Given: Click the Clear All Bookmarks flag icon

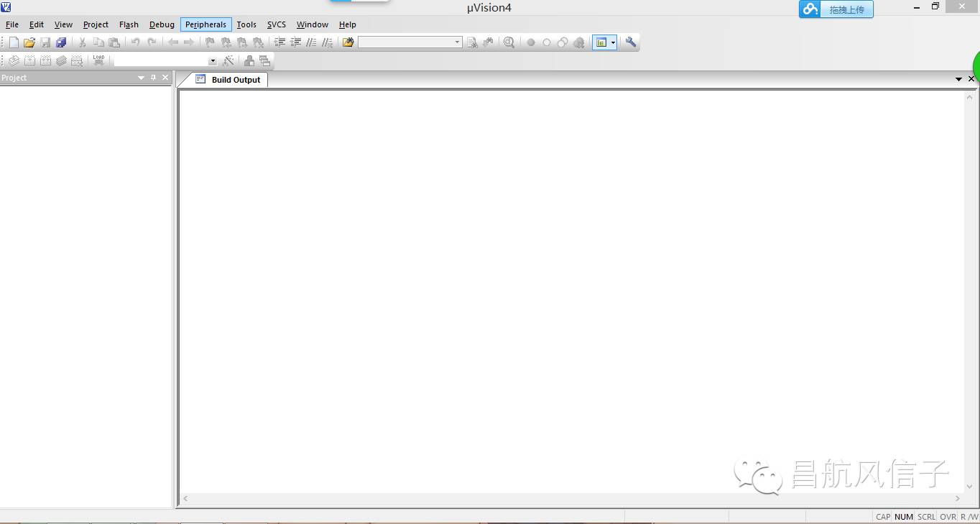Looking at the screenshot, I should [258, 42].
